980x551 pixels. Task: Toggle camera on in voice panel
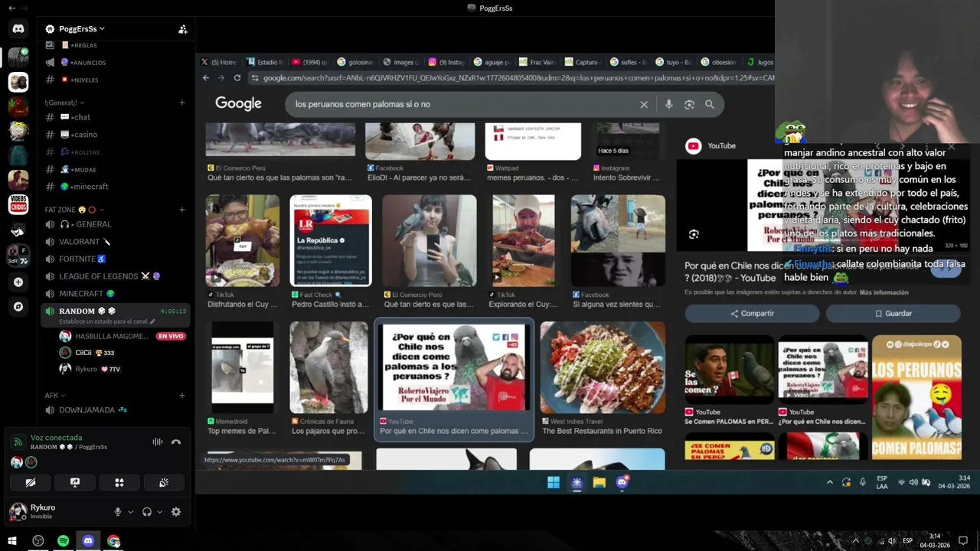click(31, 482)
